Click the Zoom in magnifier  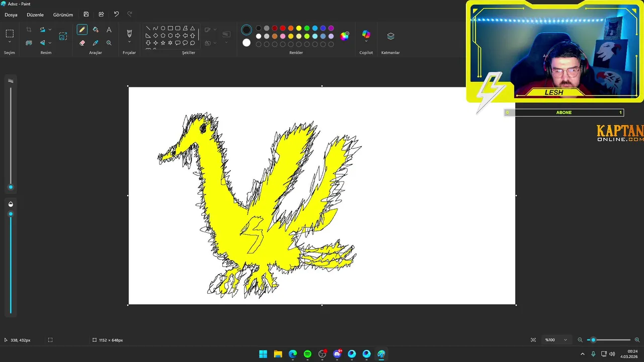(x=637, y=340)
